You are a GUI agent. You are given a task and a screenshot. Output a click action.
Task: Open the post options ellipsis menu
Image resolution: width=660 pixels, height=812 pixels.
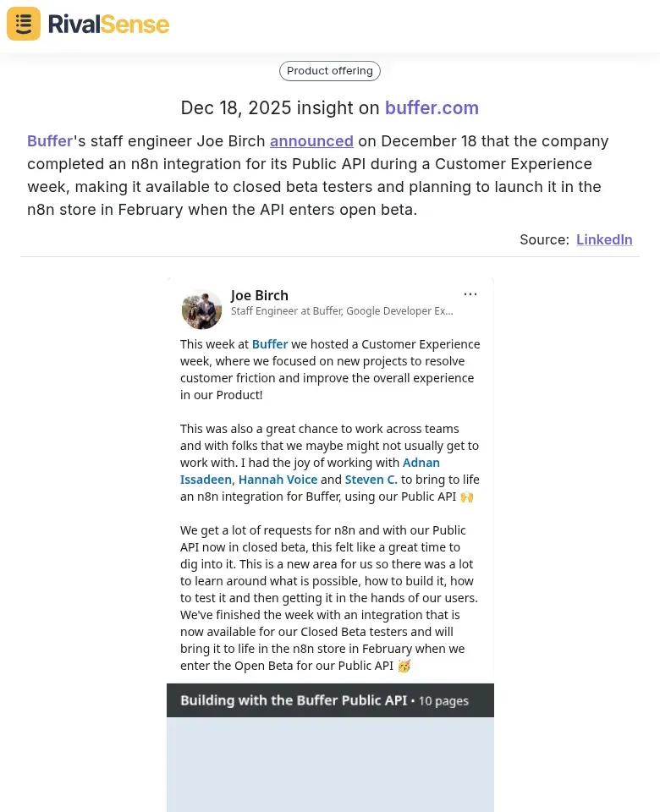coord(470,294)
